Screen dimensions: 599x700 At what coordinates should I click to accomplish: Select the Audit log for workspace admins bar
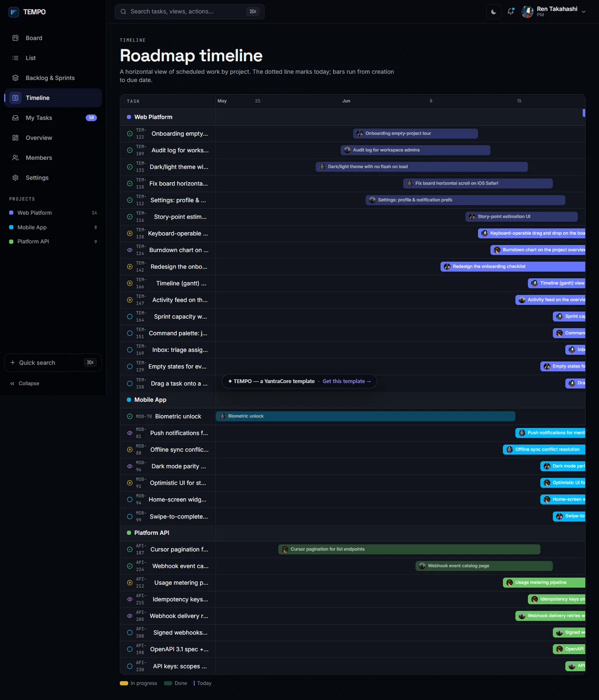pyautogui.click(x=415, y=150)
